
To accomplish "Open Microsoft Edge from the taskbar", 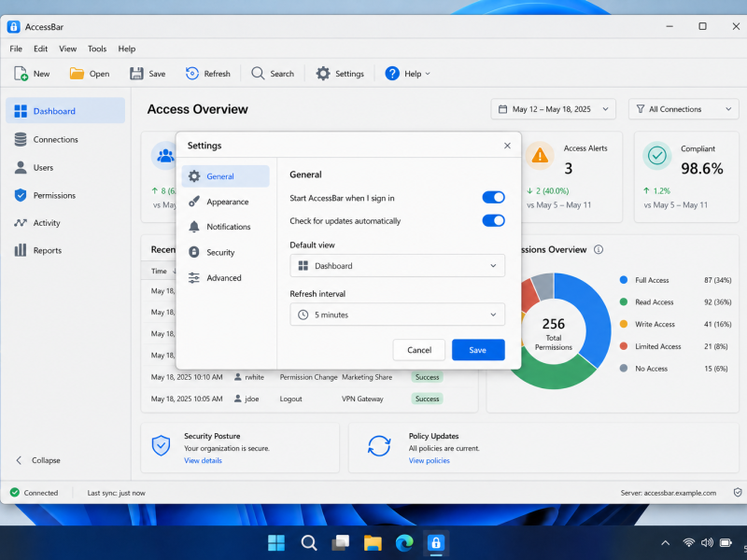I will pos(404,542).
